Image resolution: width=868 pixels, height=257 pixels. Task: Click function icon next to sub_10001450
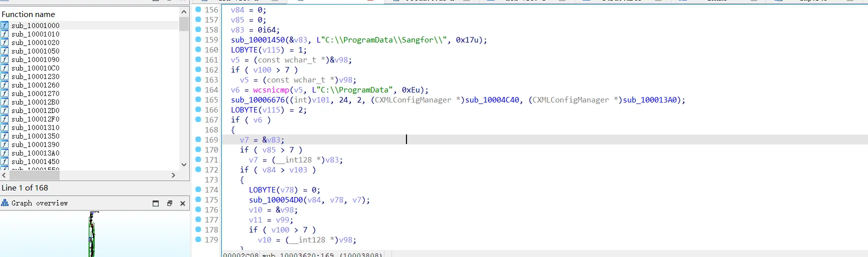5,161
